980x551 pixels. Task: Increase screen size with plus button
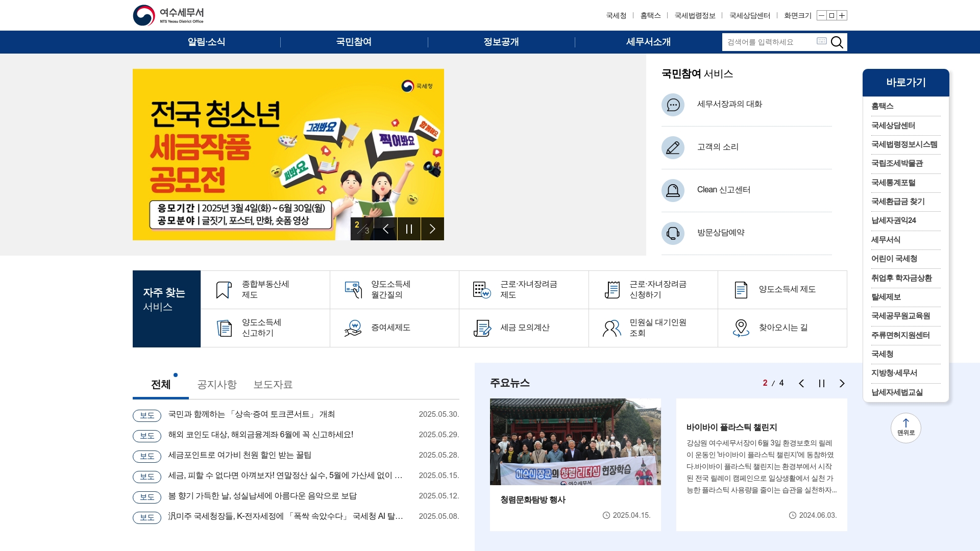coord(842,15)
